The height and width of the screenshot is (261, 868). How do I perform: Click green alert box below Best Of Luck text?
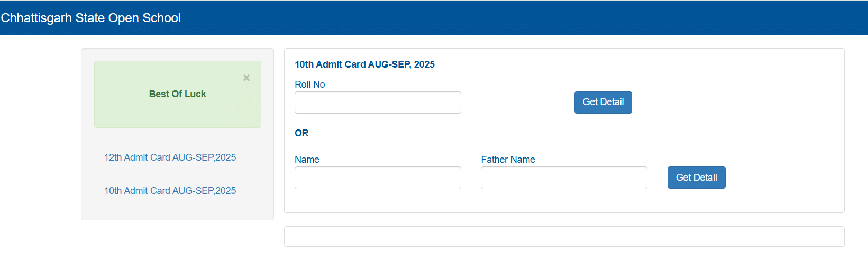coord(177,115)
